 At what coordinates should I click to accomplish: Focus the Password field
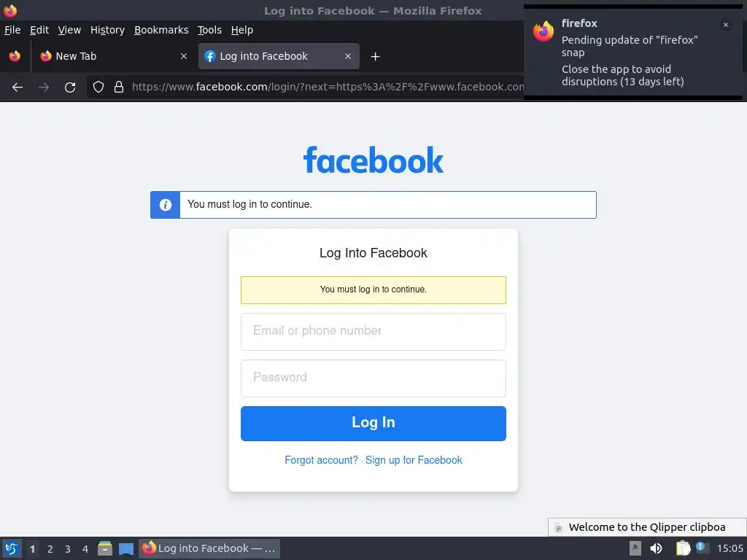click(373, 378)
